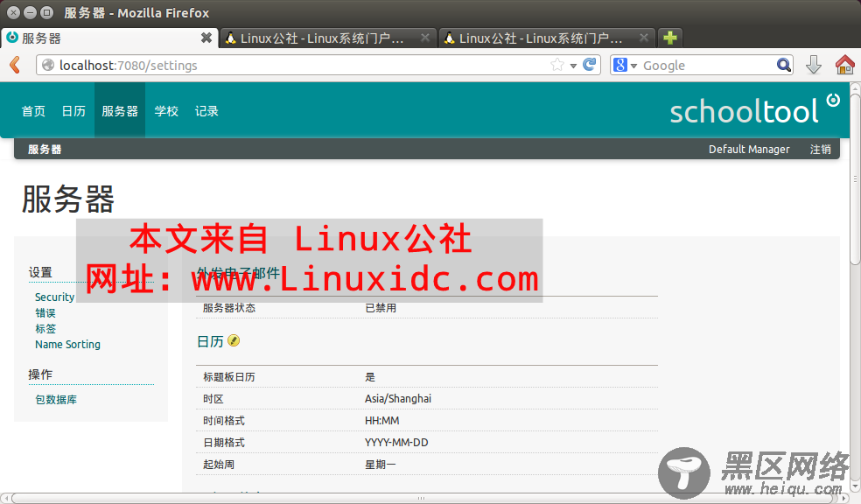Viewport: 861px width, 504px height.
Task: Click the 标题板日历 row label
Action: (x=229, y=377)
